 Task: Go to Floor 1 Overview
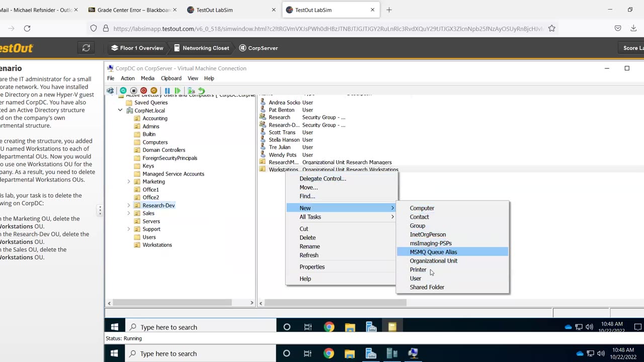coord(137,48)
